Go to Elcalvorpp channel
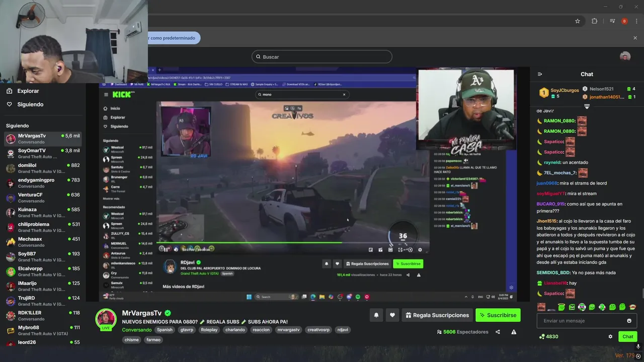644x362 pixels. [x=43, y=271]
